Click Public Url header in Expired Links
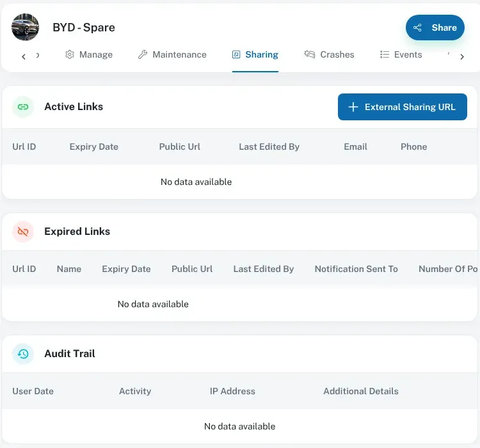This screenshot has width=480, height=448. (x=192, y=269)
